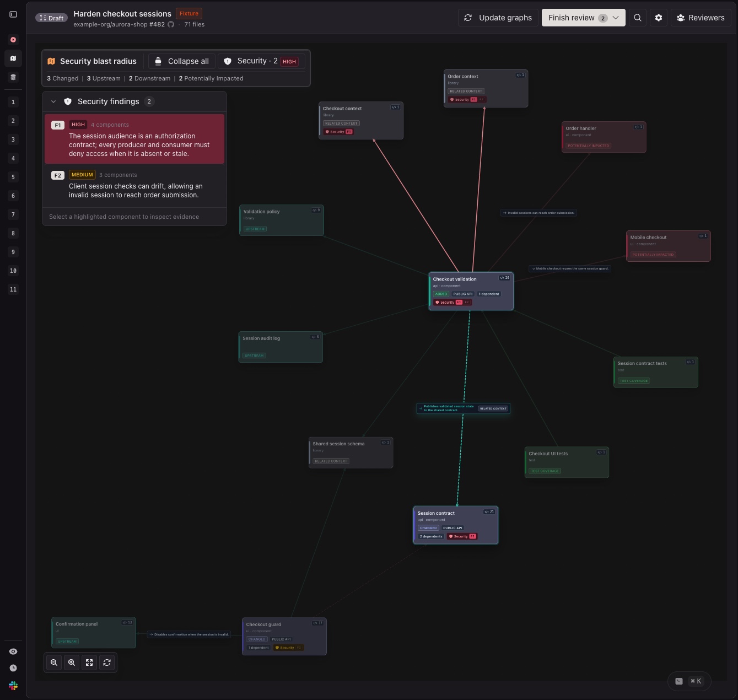Click code count badge on Order context
The width and height of the screenshot is (738, 700).
(x=520, y=75)
